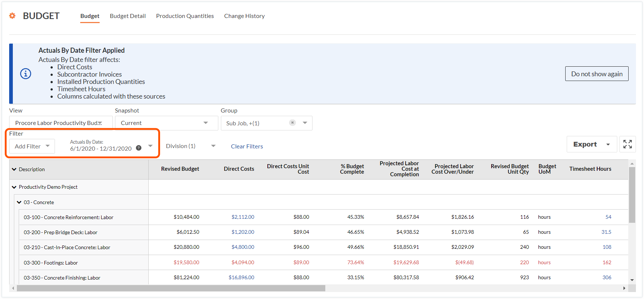
Task: Expand the Group dropdown arrow
Action: 305,123
